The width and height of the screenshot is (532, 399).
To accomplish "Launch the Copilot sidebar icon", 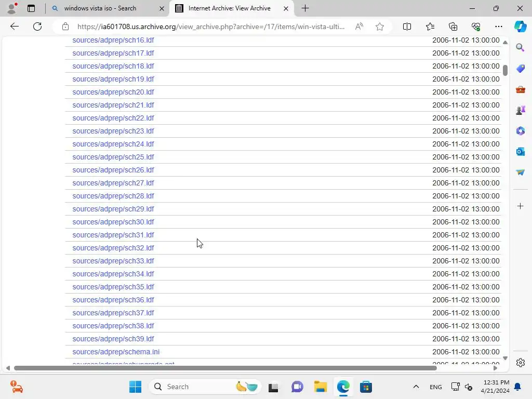I will click(520, 26).
